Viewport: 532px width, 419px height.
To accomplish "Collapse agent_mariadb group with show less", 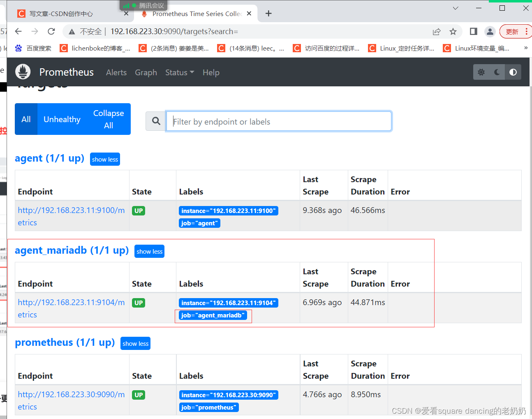I will point(149,251).
